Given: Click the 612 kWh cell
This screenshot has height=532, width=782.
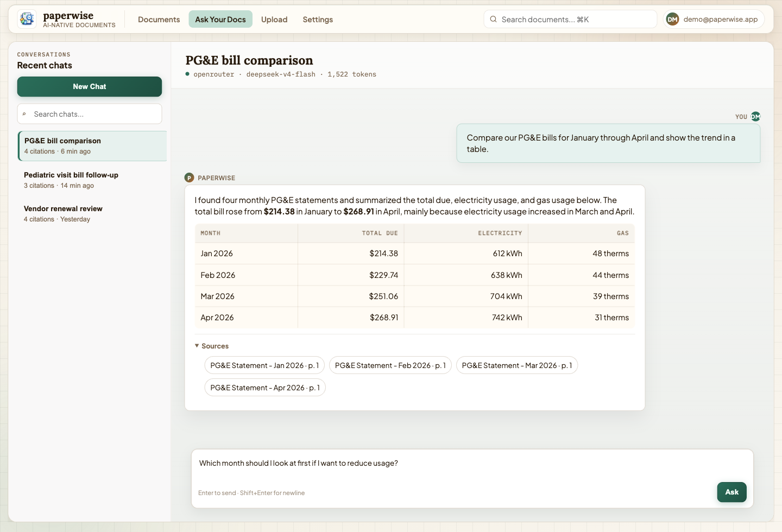Looking at the screenshot, I should pos(466,254).
